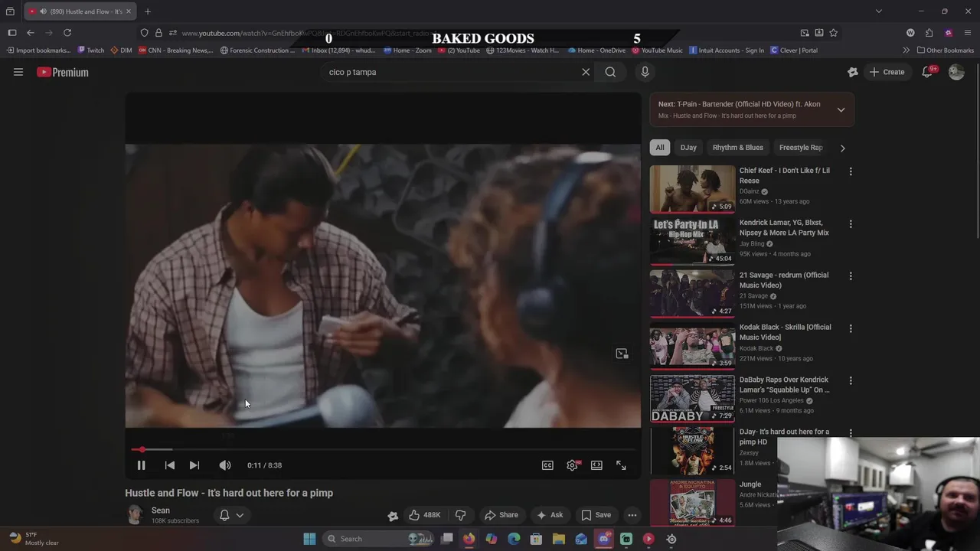Close the Hustle and Flow tab
980x551 pixels.
pyautogui.click(x=129, y=11)
